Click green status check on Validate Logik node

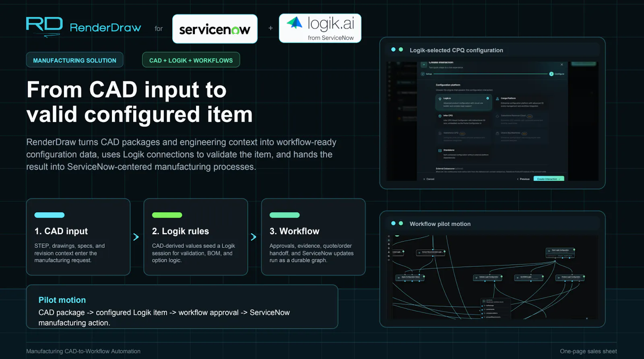tap(501, 276)
